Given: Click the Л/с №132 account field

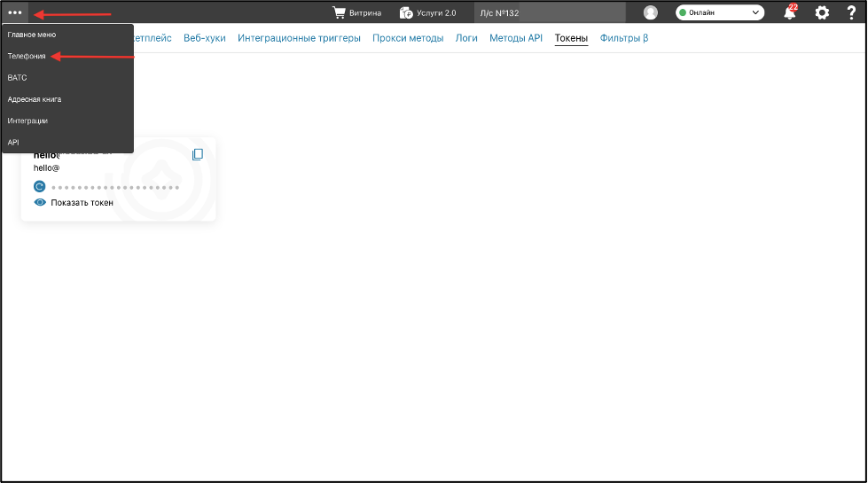Looking at the screenshot, I should point(550,12).
